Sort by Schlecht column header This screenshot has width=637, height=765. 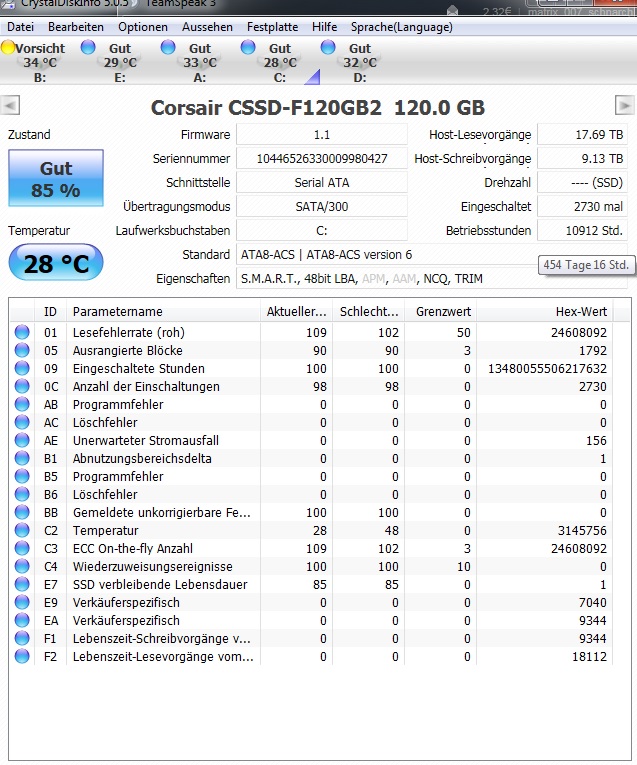tap(368, 311)
